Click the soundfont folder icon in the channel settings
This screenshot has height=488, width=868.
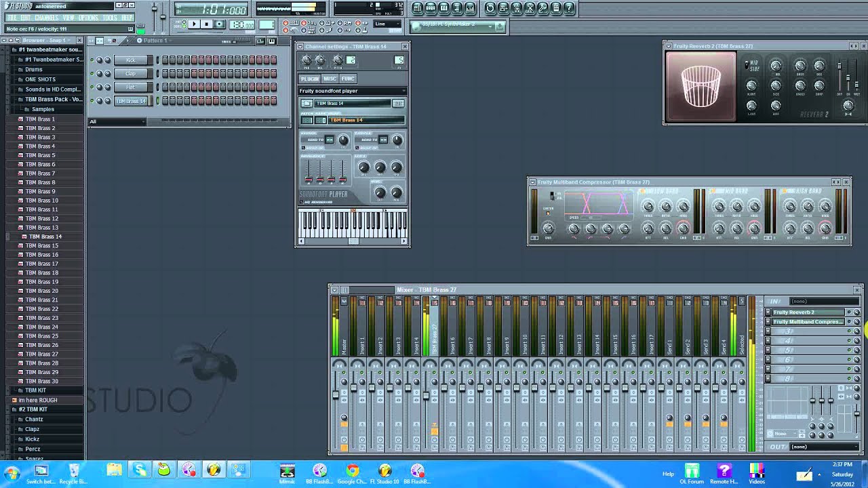pos(307,103)
